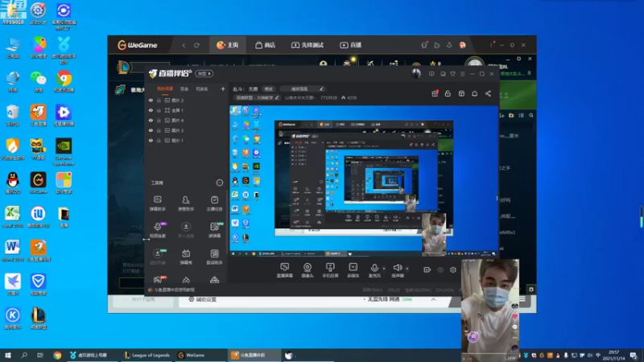Open the Windows Start menu
This screenshot has height=362, width=644.
click(x=8, y=355)
